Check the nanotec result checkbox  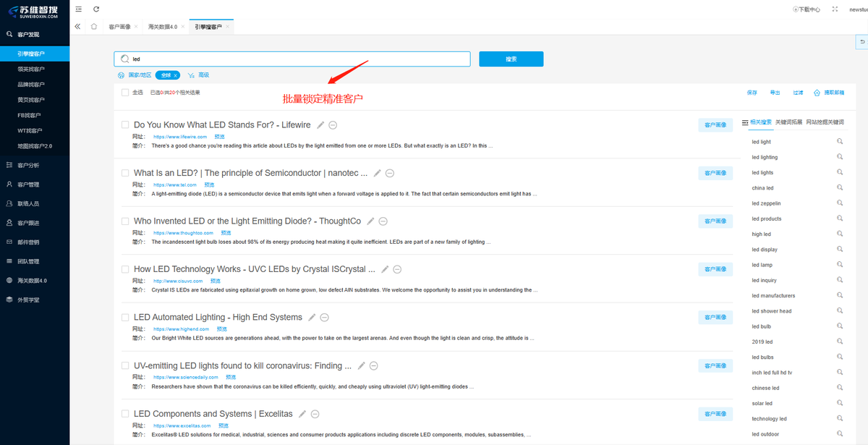(x=125, y=174)
